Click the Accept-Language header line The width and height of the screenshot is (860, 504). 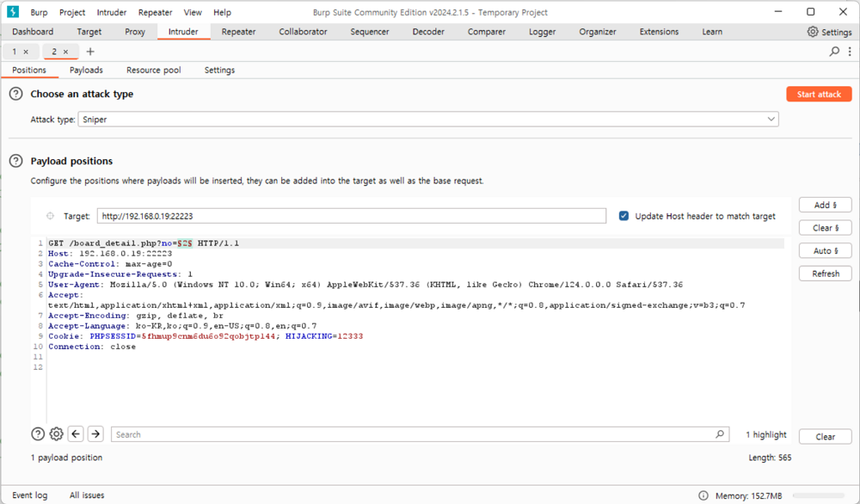182,326
